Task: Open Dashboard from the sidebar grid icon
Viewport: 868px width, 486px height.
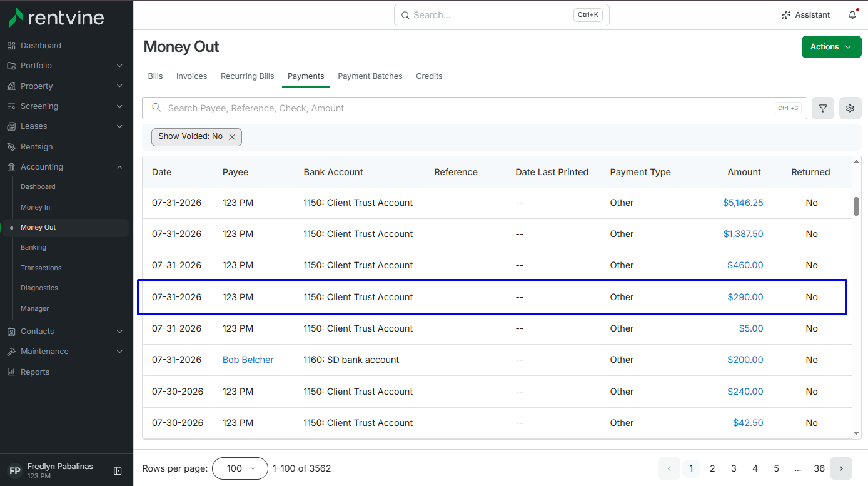Action: (x=11, y=46)
